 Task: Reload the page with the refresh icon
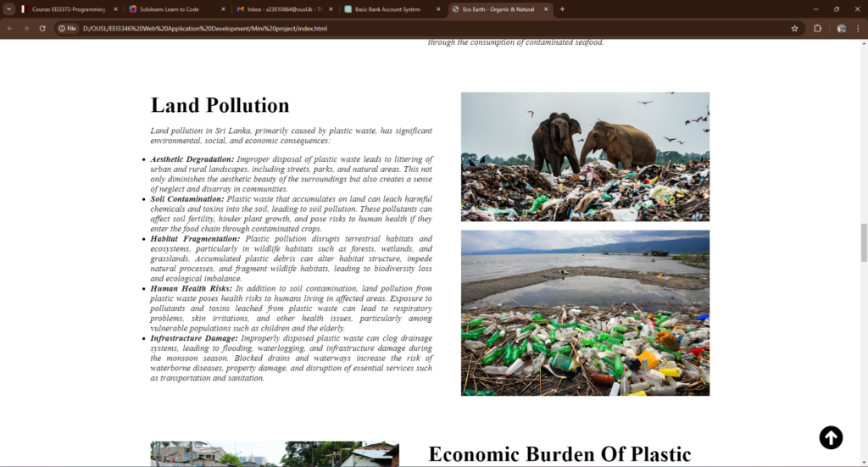[x=42, y=28]
